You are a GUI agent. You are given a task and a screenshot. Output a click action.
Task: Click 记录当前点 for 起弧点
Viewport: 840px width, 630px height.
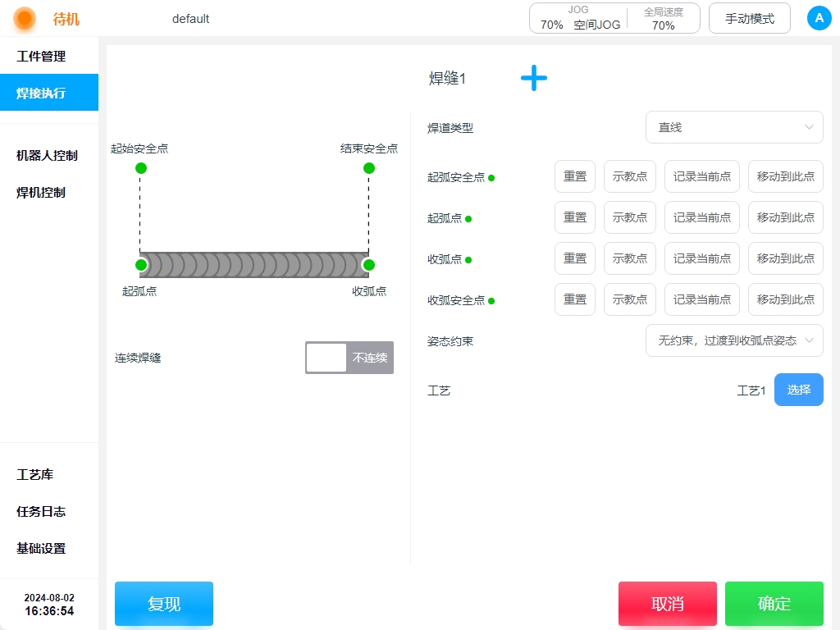[701, 217]
